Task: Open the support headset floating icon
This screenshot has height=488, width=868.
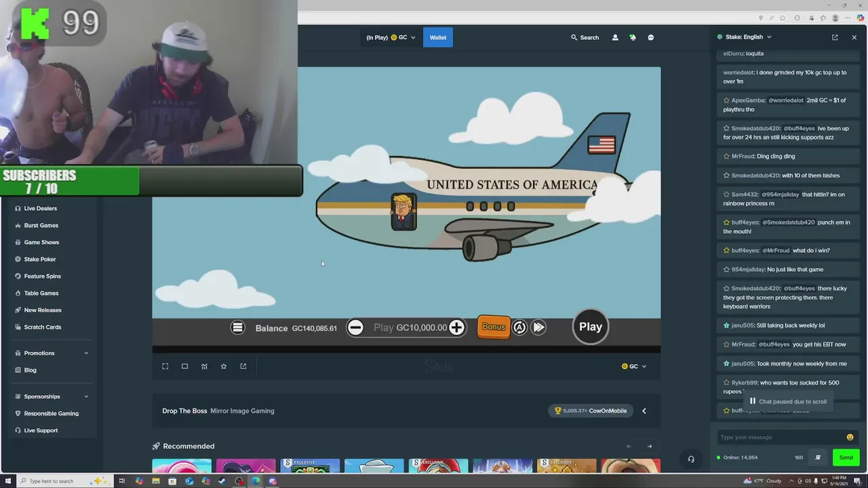Action: 691,459
